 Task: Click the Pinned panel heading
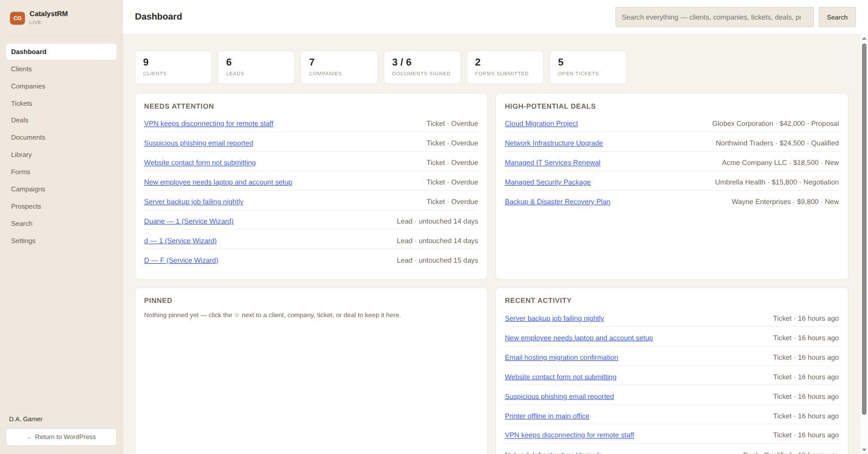point(158,301)
